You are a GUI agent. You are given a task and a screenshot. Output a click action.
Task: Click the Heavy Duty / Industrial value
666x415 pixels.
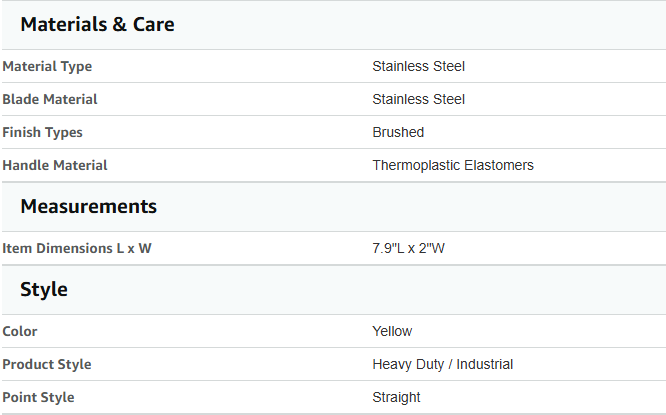pos(443,364)
